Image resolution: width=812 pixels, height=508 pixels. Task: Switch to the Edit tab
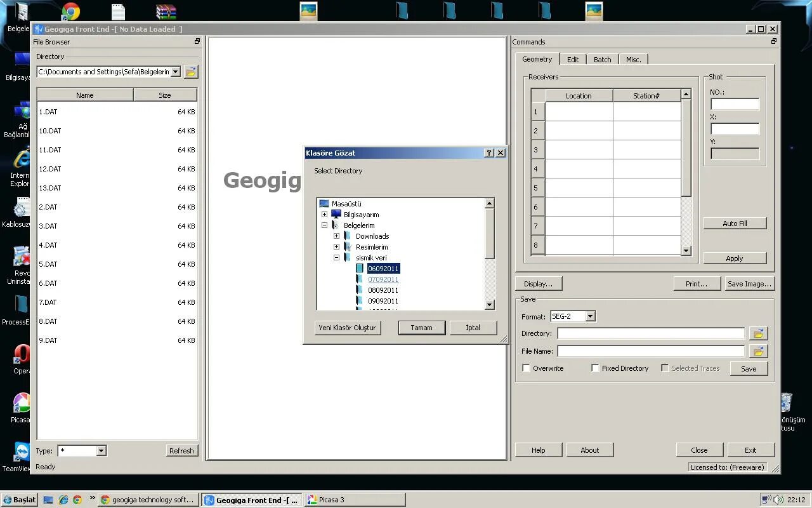pyautogui.click(x=573, y=60)
